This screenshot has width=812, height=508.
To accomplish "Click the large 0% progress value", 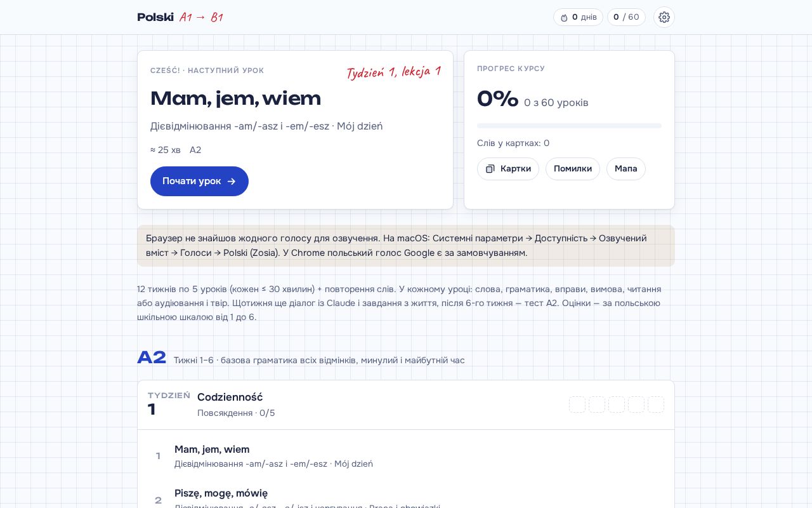I will (498, 99).
